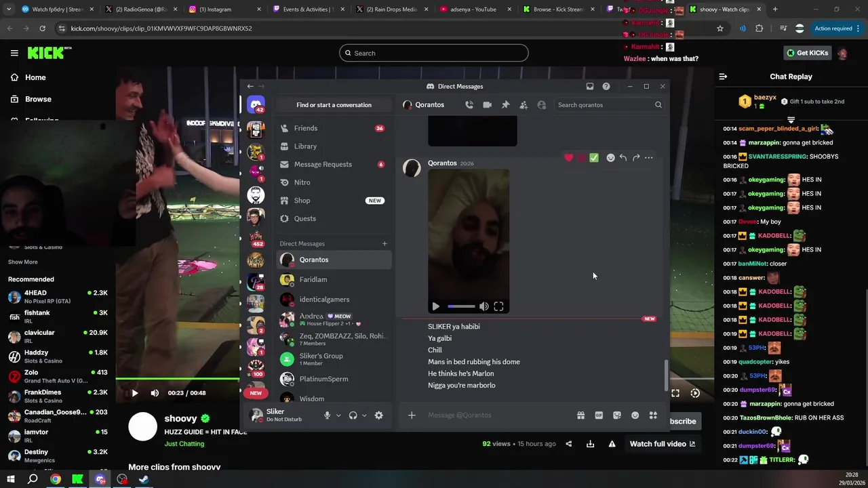Open Shop in Discord sidebar
This screenshot has width=868, height=488.
pos(334,201)
